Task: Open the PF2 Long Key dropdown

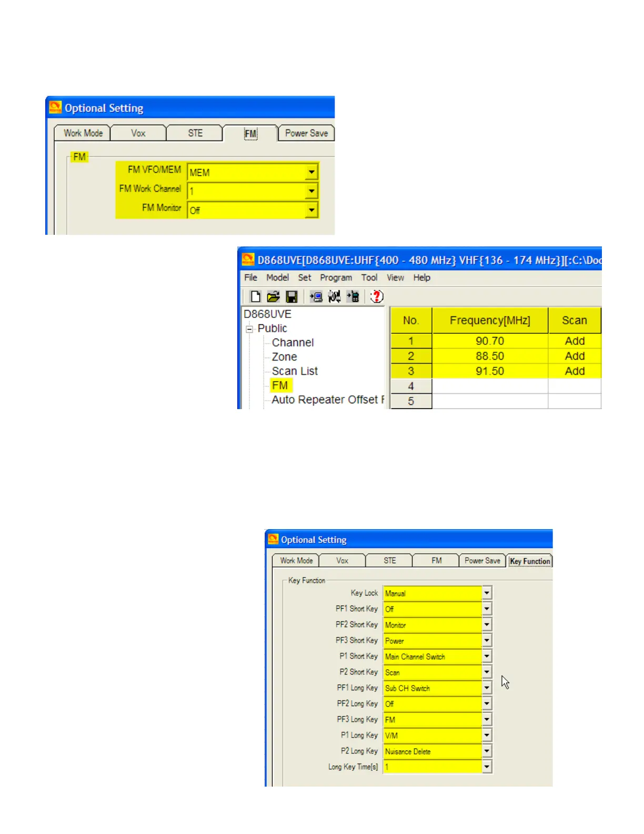Action: coord(487,703)
